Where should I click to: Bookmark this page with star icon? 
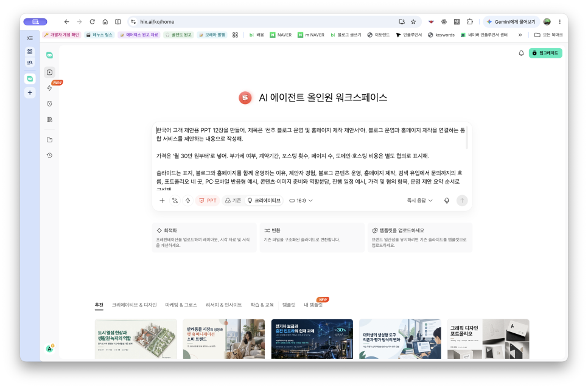click(413, 22)
